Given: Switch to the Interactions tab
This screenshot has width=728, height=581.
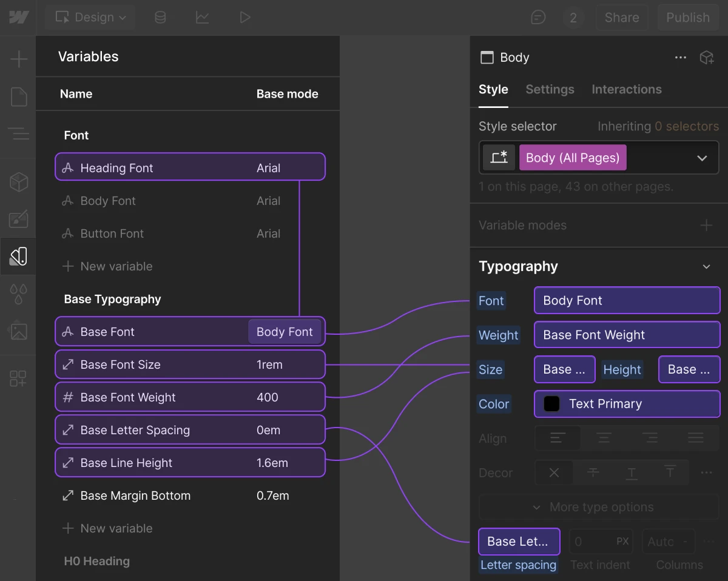Looking at the screenshot, I should (x=626, y=89).
